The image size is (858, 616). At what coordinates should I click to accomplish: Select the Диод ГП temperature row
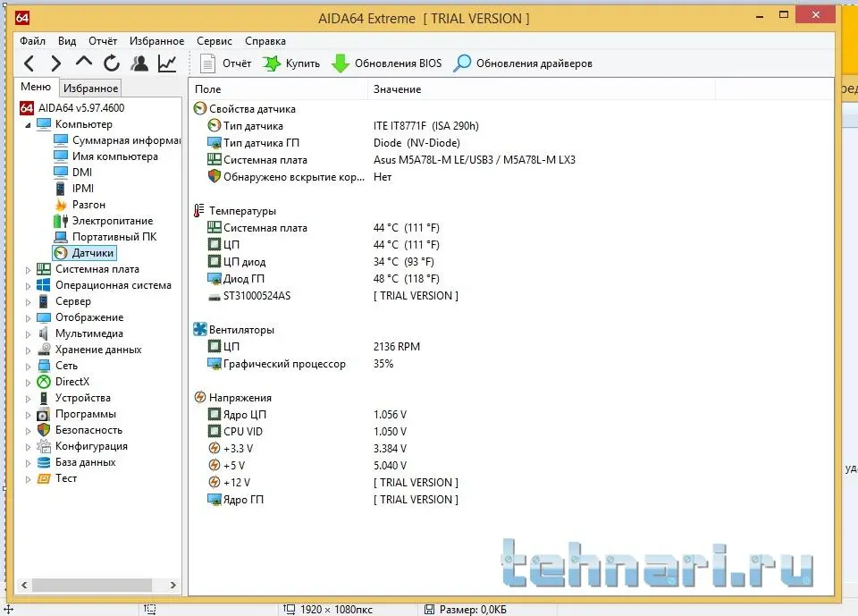[511, 279]
